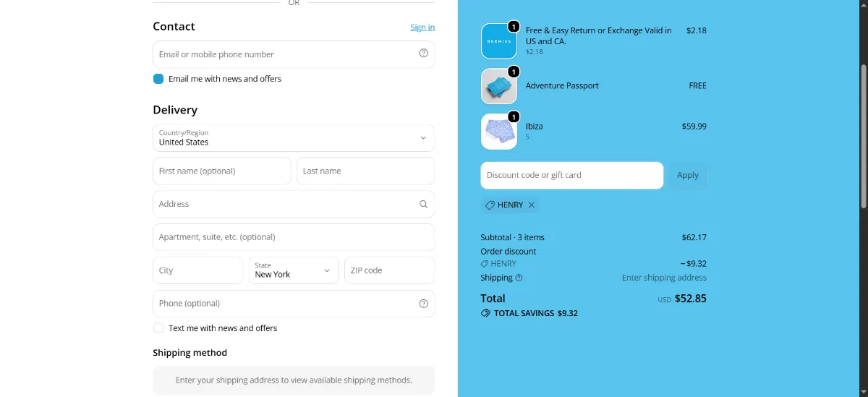Screen dimensions: 868x397
Task: Open the Adventure Passport product thumbnail
Action: tap(499, 86)
